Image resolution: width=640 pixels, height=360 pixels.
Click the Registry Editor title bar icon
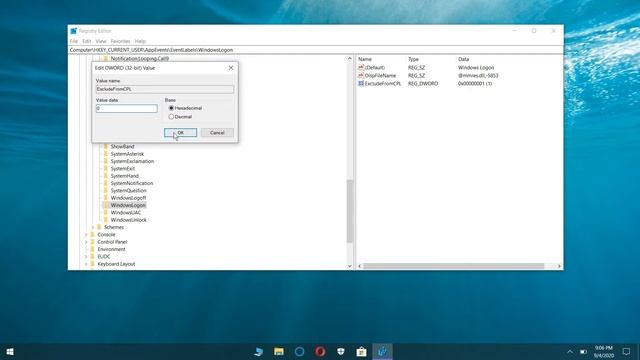[x=73, y=31]
